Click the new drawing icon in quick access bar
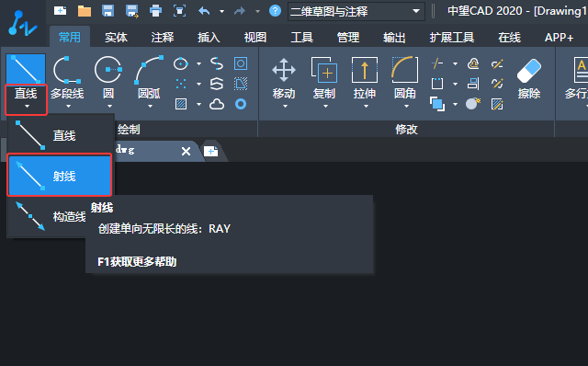This screenshot has height=366, width=588. point(60,11)
